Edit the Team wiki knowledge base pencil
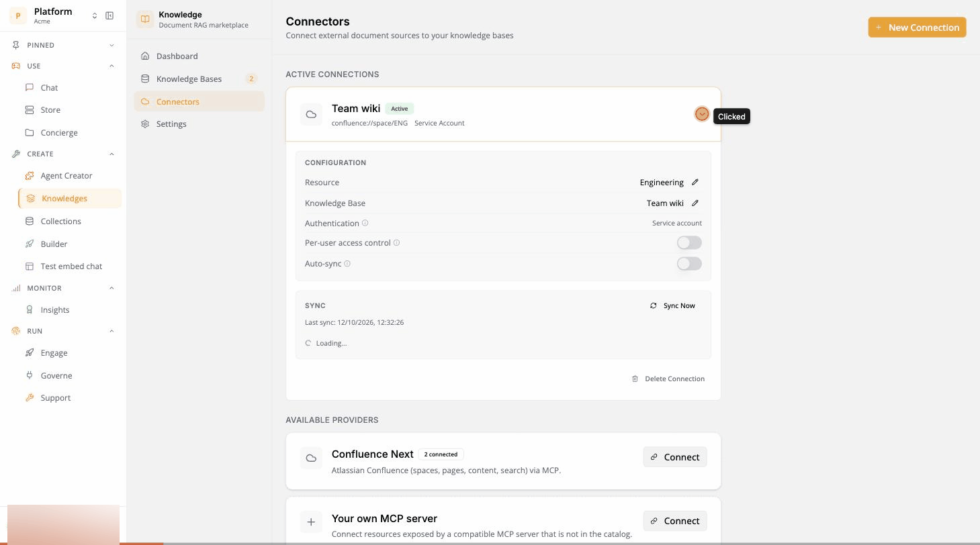980x545 pixels. [695, 203]
